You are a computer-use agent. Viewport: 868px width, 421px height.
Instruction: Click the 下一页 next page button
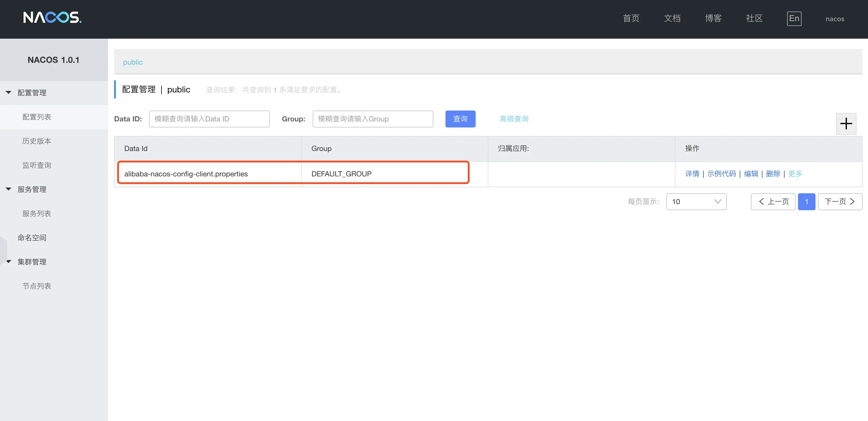click(x=840, y=201)
